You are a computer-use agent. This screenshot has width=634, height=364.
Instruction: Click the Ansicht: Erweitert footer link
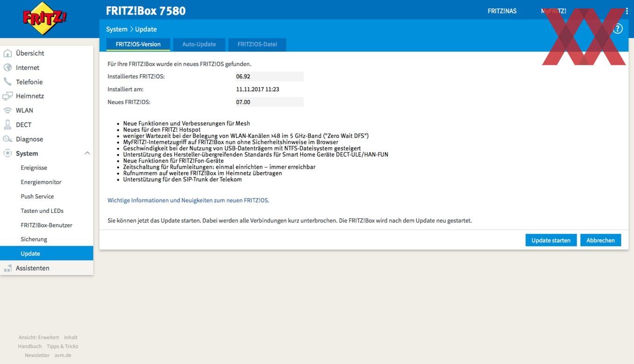point(39,337)
